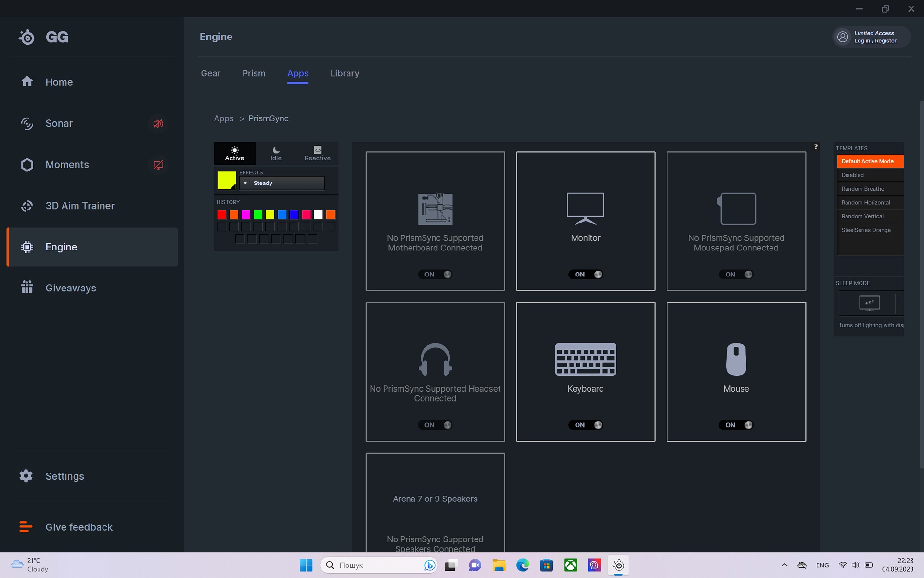Open Xbox app from the taskbar
Screen dimensions: 924x578
click(570, 565)
